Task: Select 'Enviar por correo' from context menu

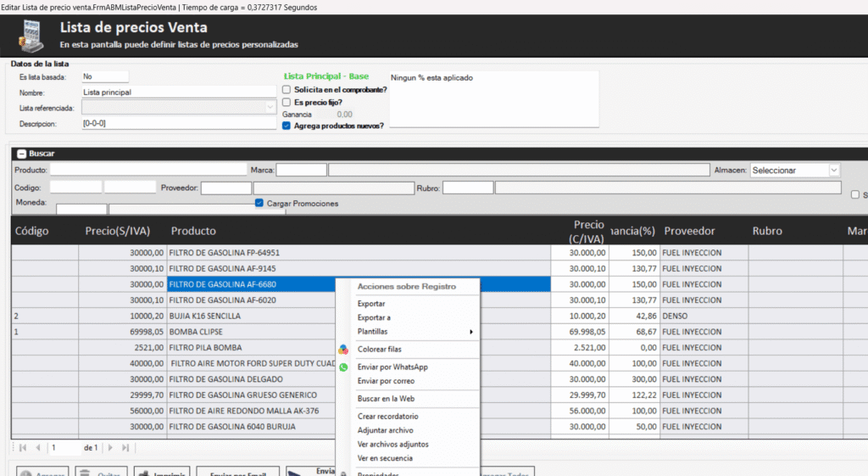Action: [386, 381]
